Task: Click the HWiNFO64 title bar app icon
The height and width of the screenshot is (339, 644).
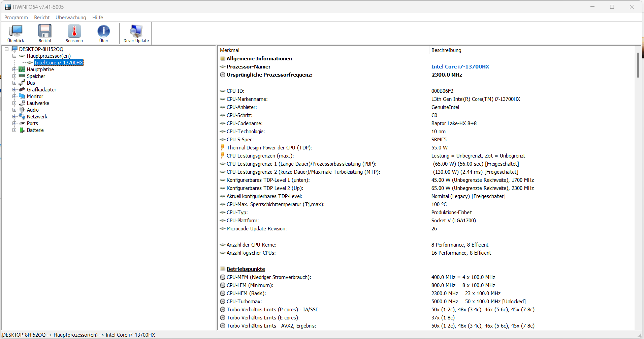Action: (8, 7)
